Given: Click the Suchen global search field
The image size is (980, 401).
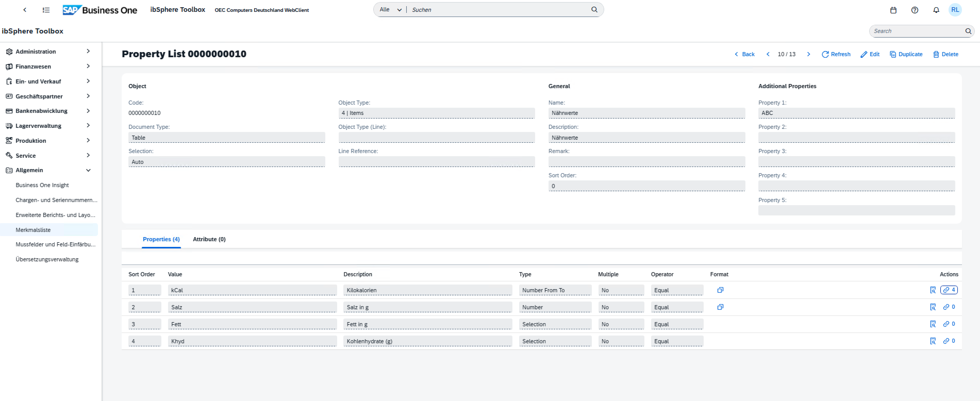Looking at the screenshot, I should [x=498, y=10].
